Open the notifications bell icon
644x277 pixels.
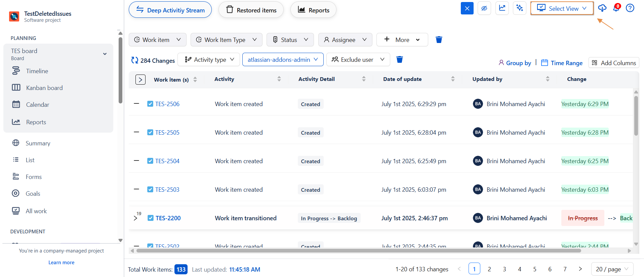coord(616,8)
